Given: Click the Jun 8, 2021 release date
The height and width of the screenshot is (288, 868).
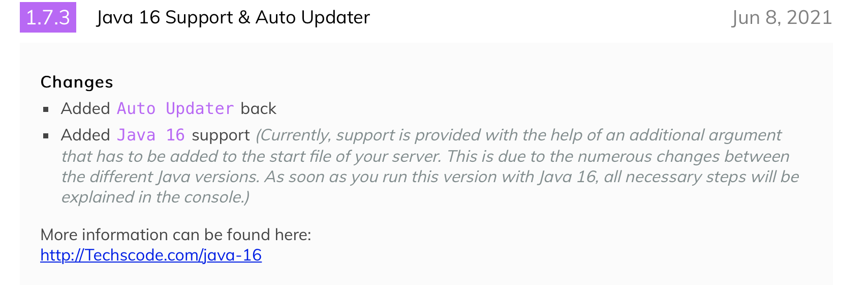Looking at the screenshot, I should pos(782,17).
